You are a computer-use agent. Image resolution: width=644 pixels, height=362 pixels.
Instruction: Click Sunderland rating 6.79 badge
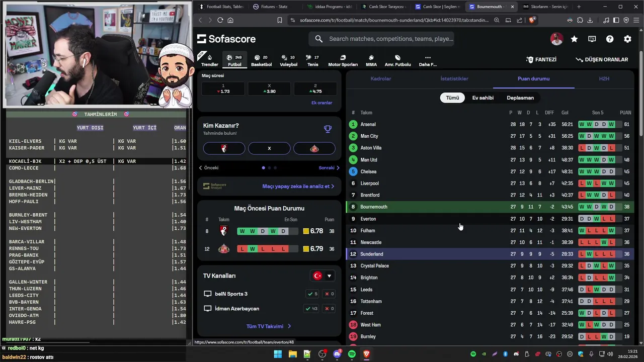click(313, 249)
